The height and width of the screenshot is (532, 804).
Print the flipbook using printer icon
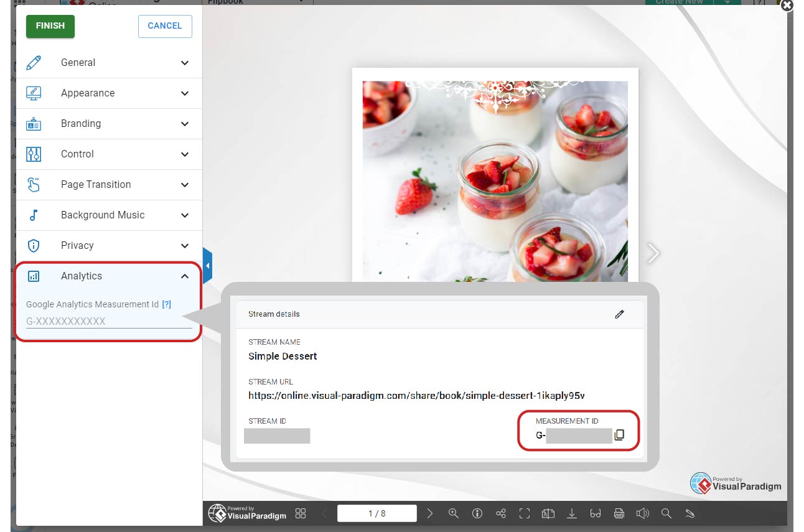tap(619, 513)
